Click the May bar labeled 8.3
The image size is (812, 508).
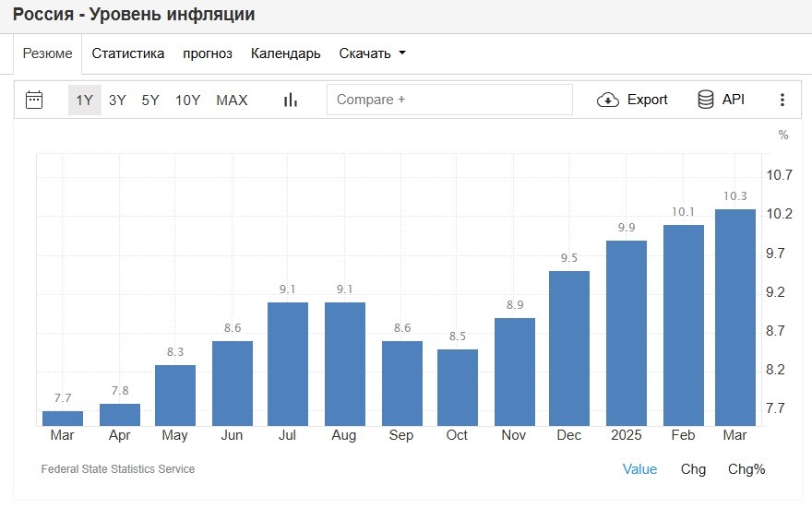click(175, 396)
